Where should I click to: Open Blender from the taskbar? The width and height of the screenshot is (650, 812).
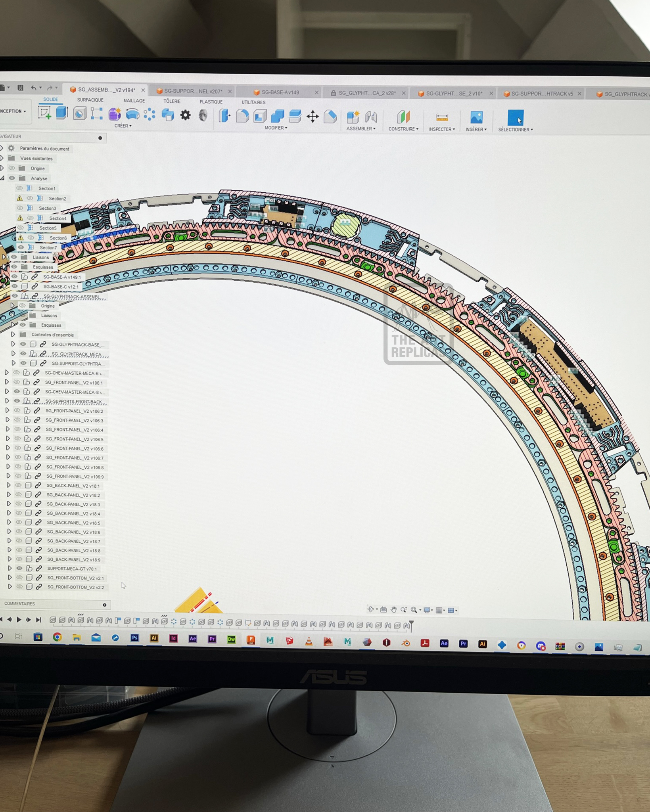[405, 643]
